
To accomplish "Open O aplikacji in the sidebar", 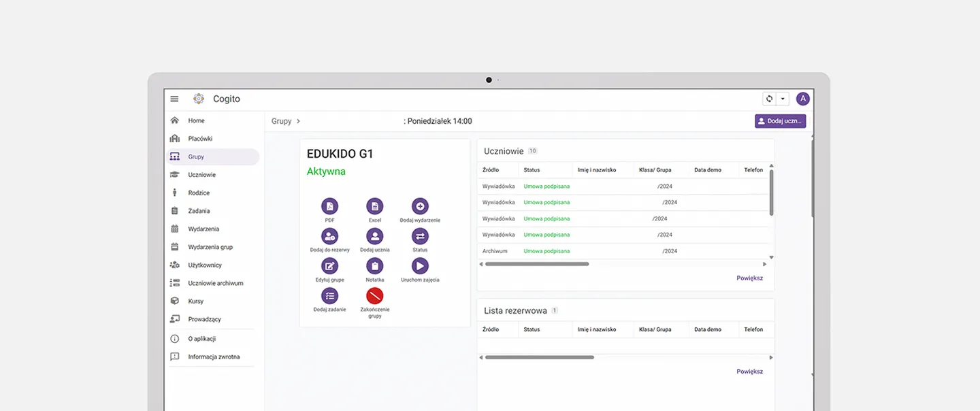I will [213, 339].
